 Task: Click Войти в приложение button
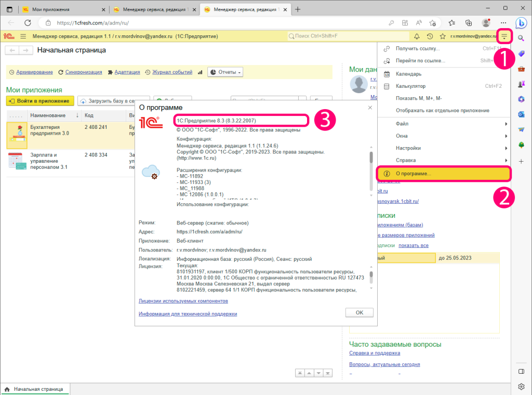point(40,101)
